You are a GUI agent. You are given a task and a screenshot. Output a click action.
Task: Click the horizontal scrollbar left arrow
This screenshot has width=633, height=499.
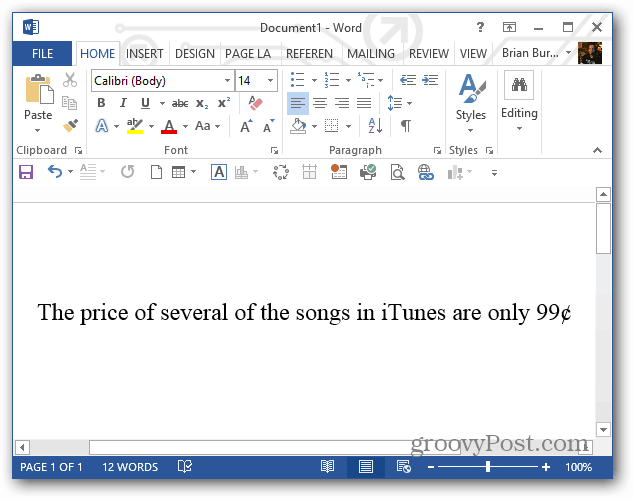pos(22,447)
